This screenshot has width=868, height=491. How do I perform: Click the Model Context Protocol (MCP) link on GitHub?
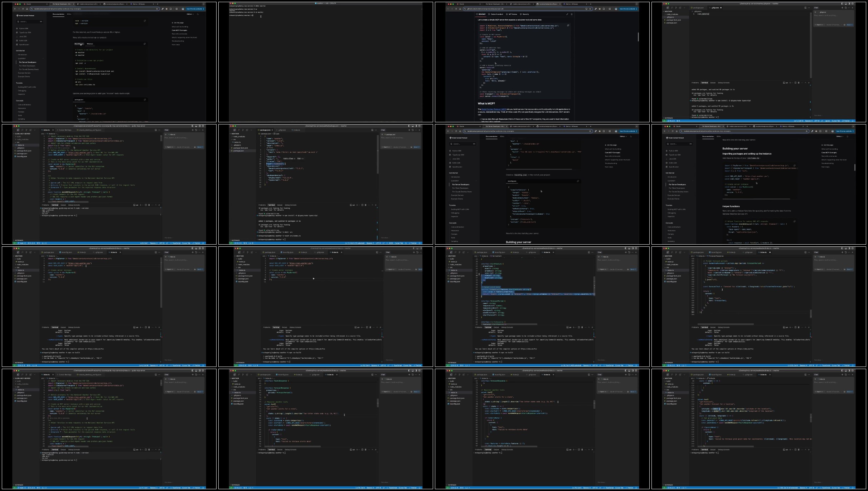click(x=494, y=109)
